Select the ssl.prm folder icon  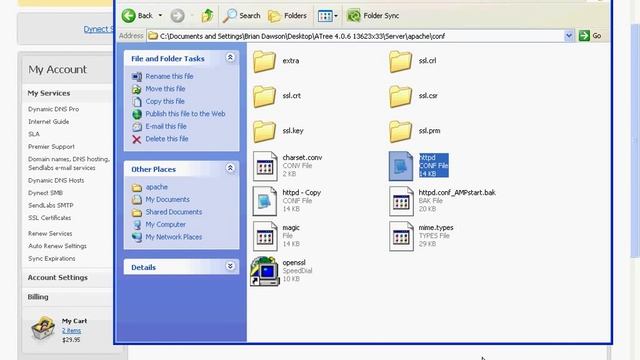click(x=400, y=131)
